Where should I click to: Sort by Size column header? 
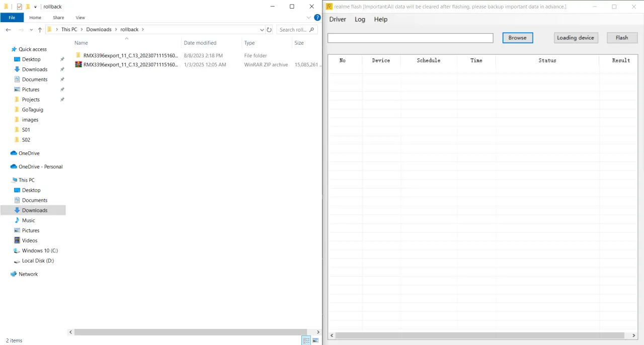(x=306, y=43)
